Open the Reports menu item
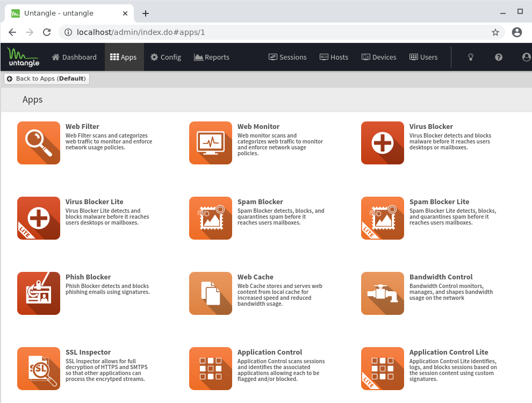This screenshot has height=403, width=532. tap(212, 57)
